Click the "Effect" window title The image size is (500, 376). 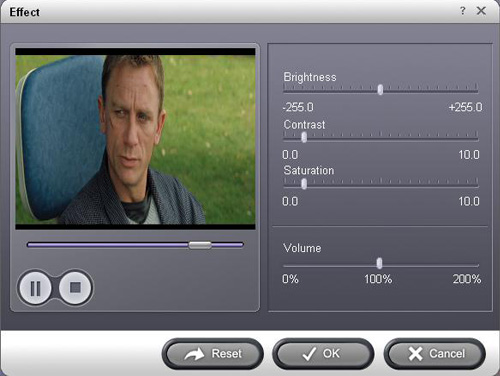(24, 12)
